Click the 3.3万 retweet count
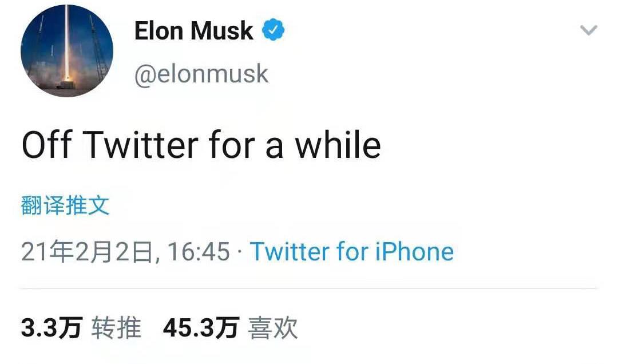 (x=51, y=329)
